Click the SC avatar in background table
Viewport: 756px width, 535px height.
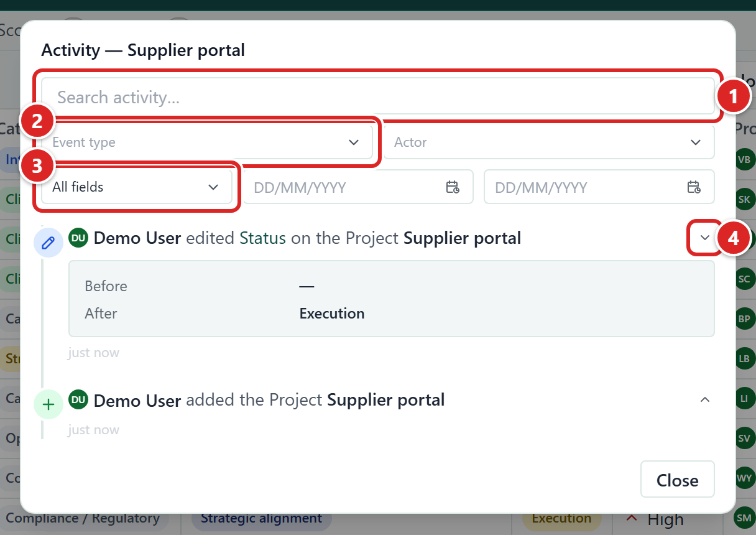point(744,279)
